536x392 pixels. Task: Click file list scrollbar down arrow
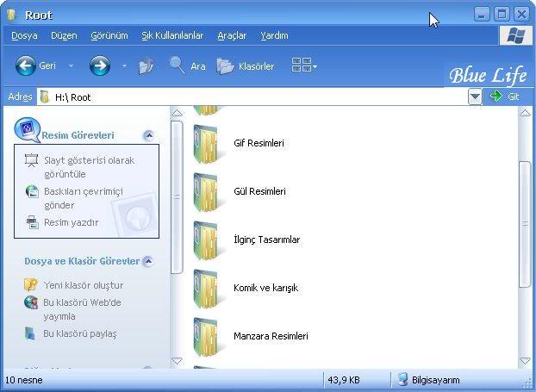click(525, 361)
